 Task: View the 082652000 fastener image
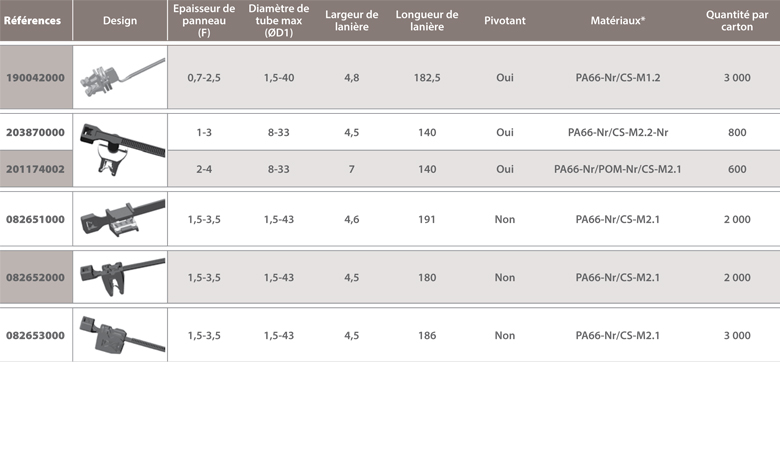pyautogui.click(x=119, y=276)
